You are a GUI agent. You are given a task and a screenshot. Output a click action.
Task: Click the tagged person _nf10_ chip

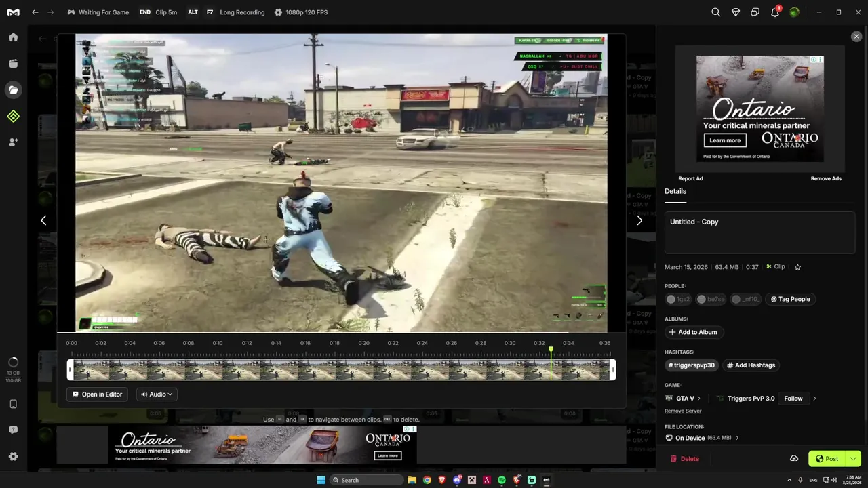pos(746,299)
